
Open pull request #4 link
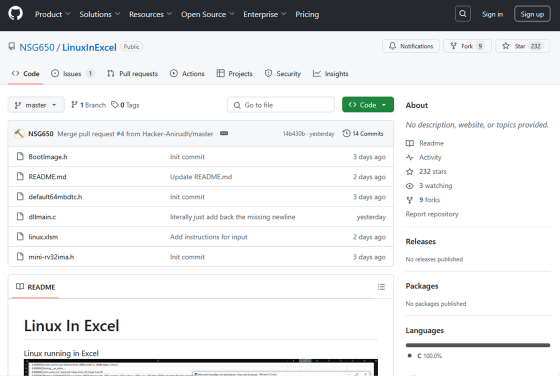click(x=120, y=134)
